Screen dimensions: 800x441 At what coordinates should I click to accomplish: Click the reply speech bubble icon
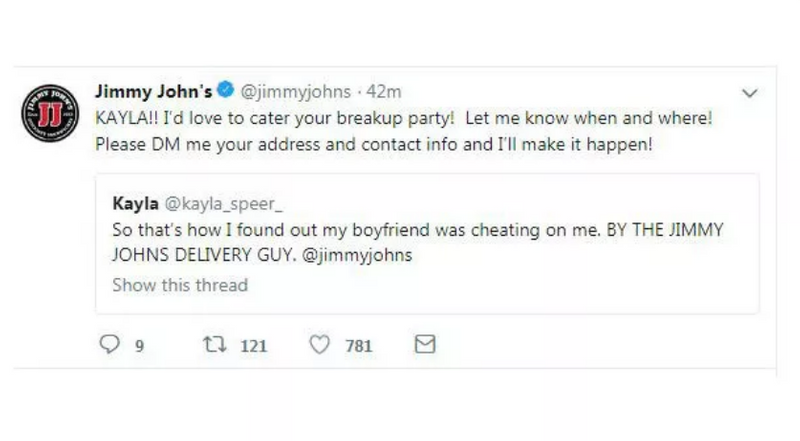point(112,345)
